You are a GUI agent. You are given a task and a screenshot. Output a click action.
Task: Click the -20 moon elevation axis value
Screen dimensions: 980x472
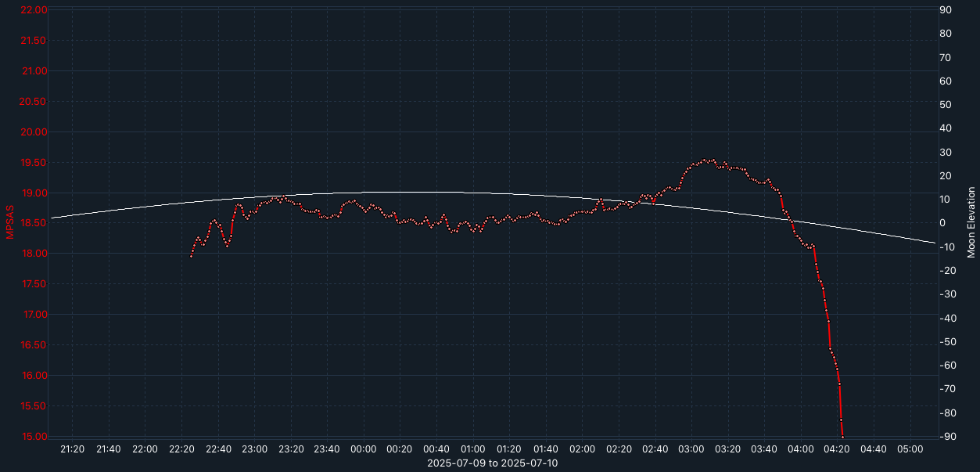[946, 271]
